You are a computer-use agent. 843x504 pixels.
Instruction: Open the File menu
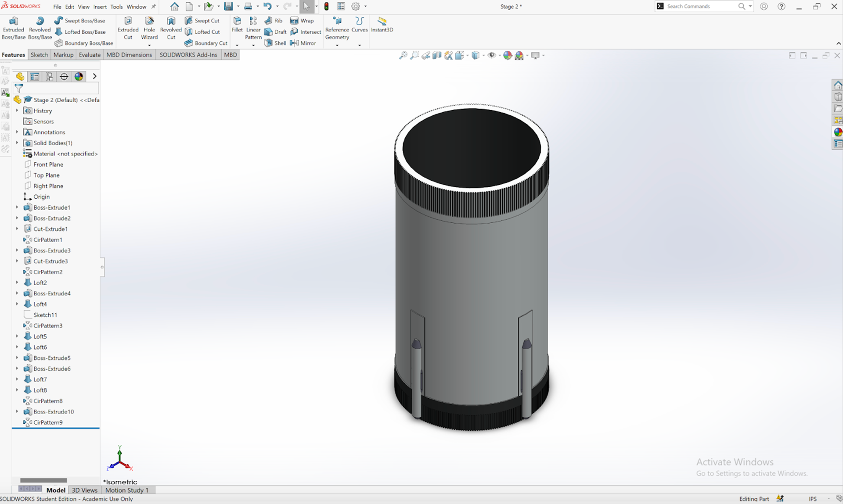coord(57,7)
